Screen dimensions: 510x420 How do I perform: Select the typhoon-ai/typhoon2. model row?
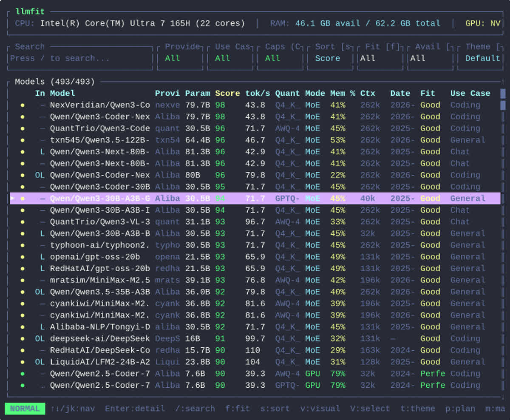(x=255, y=245)
